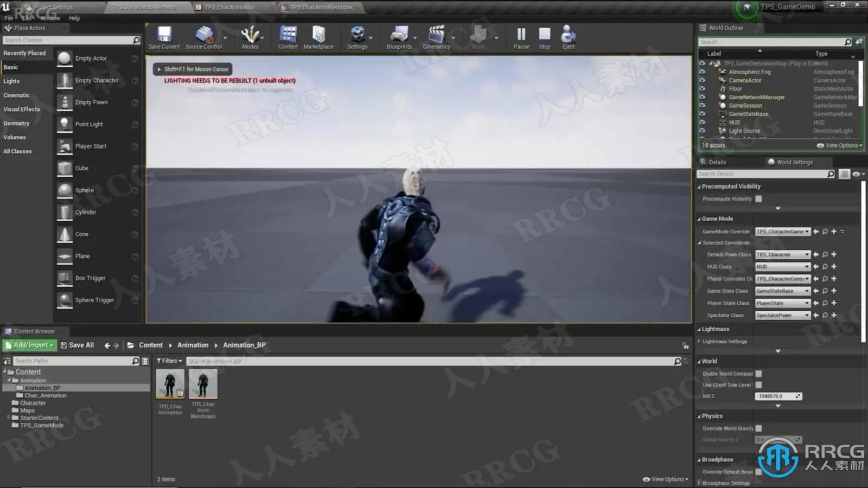Open the Game State Class dropdown

(783, 291)
